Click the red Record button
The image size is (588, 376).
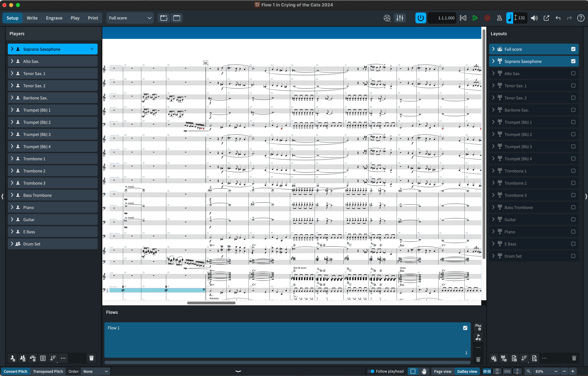tap(487, 18)
